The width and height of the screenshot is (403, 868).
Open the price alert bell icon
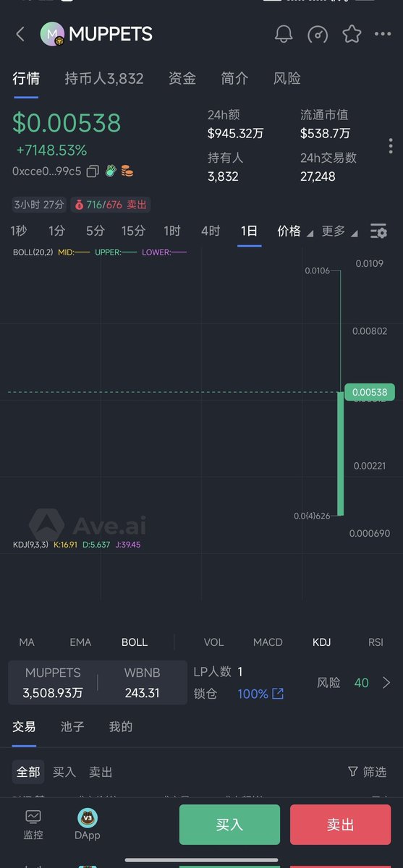284,34
